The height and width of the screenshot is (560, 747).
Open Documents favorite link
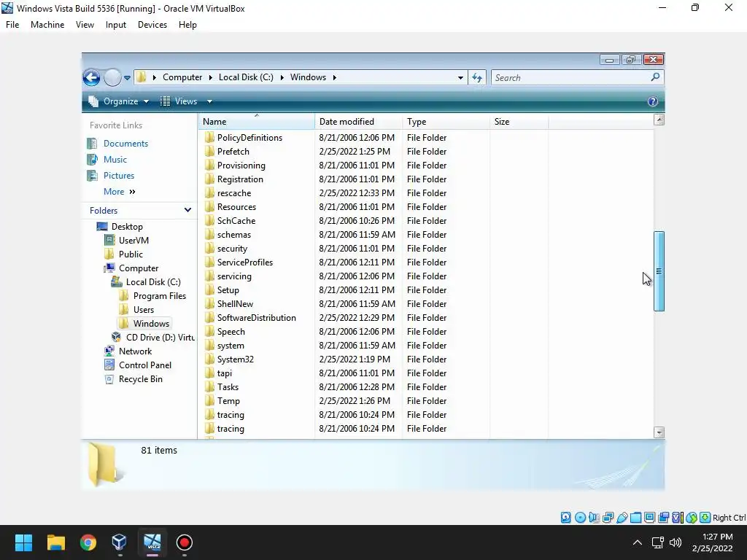125,144
